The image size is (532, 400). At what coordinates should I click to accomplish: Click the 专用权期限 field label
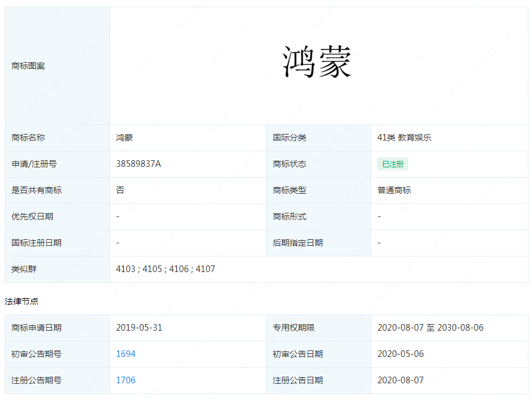[293, 328]
